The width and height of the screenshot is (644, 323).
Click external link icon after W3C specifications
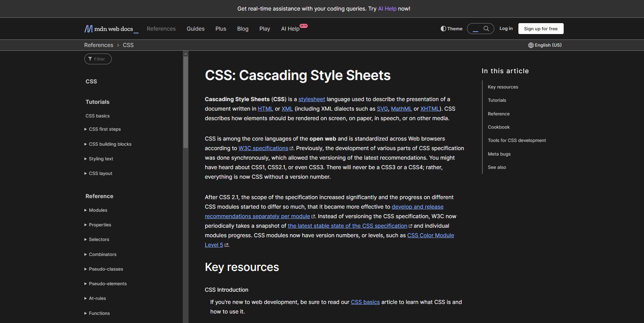click(x=291, y=148)
